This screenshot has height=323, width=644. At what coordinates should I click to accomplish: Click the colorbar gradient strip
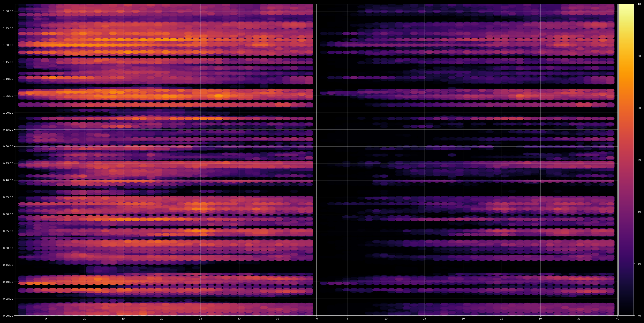click(x=626, y=160)
